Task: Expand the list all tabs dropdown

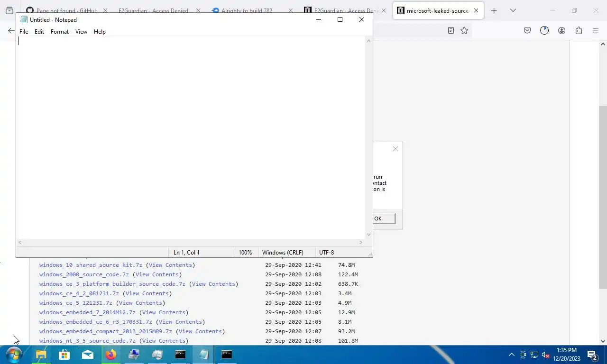Action: [x=513, y=10]
